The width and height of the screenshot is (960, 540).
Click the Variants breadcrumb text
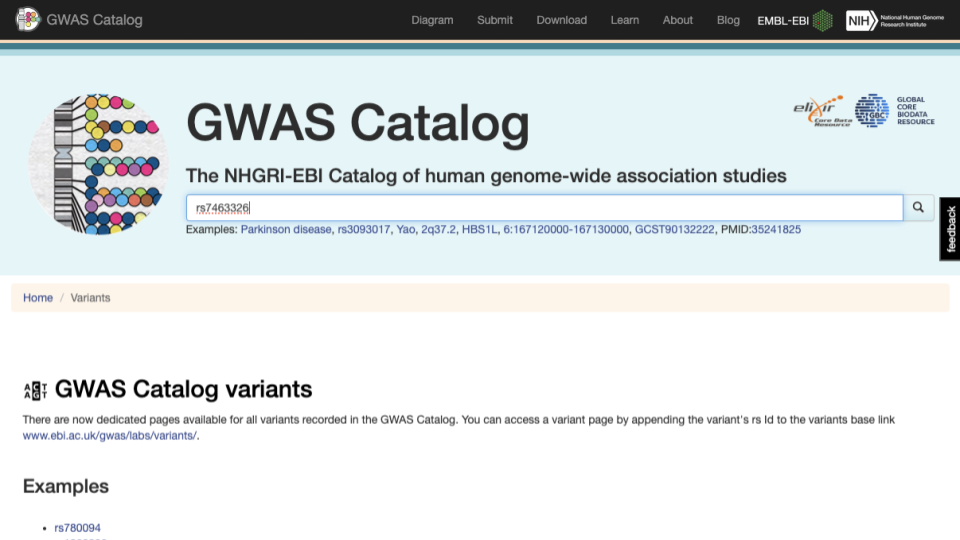click(x=90, y=298)
